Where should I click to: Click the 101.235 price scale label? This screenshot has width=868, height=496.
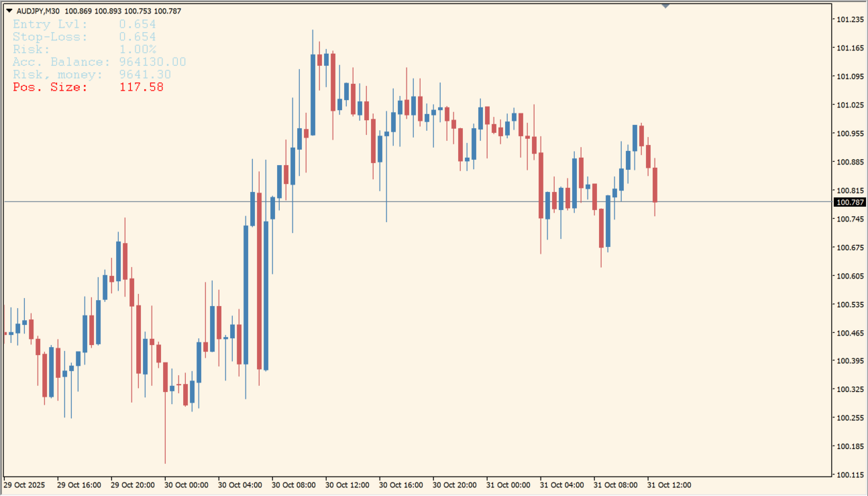click(x=850, y=19)
